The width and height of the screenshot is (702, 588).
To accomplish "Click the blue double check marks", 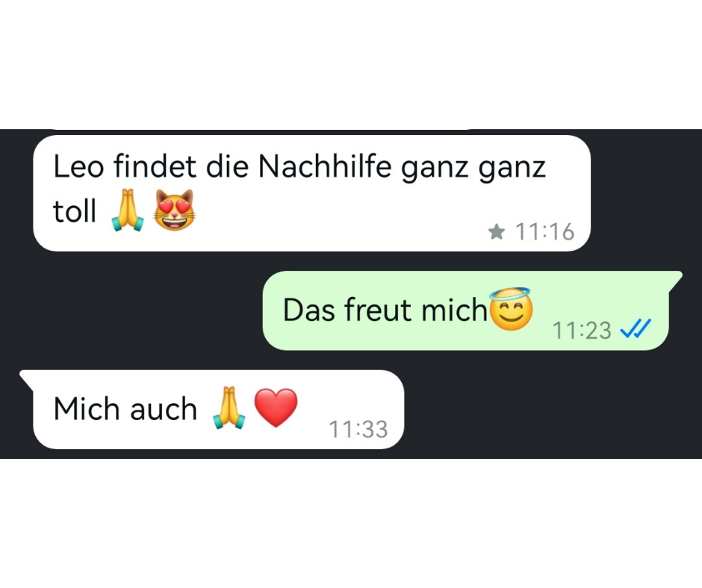I will 636,329.
